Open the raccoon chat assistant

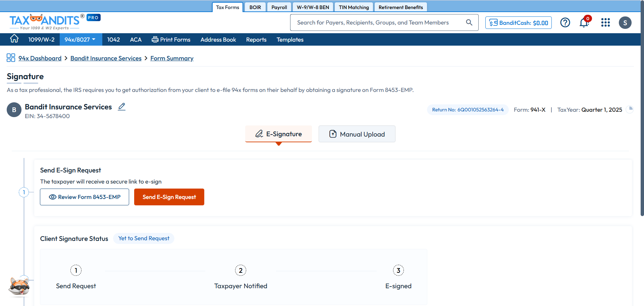tap(19, 286)
